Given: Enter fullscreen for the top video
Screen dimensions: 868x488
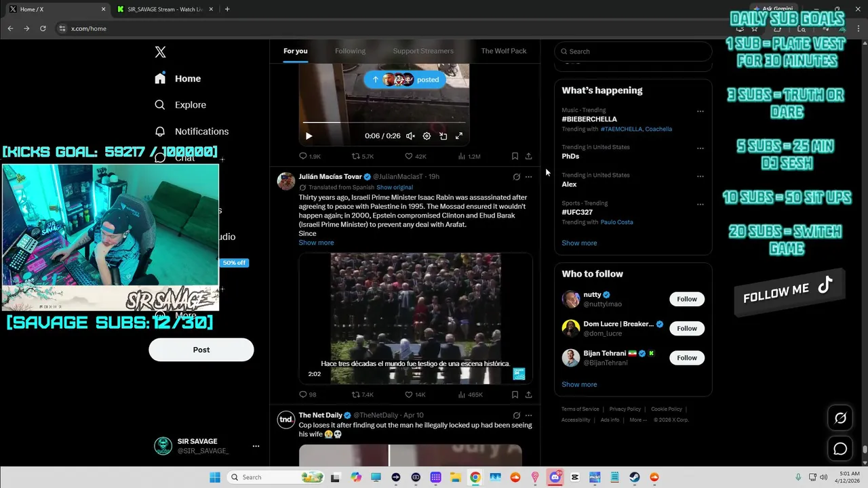Looking at the screenshot, I should (x=459, y=136).
